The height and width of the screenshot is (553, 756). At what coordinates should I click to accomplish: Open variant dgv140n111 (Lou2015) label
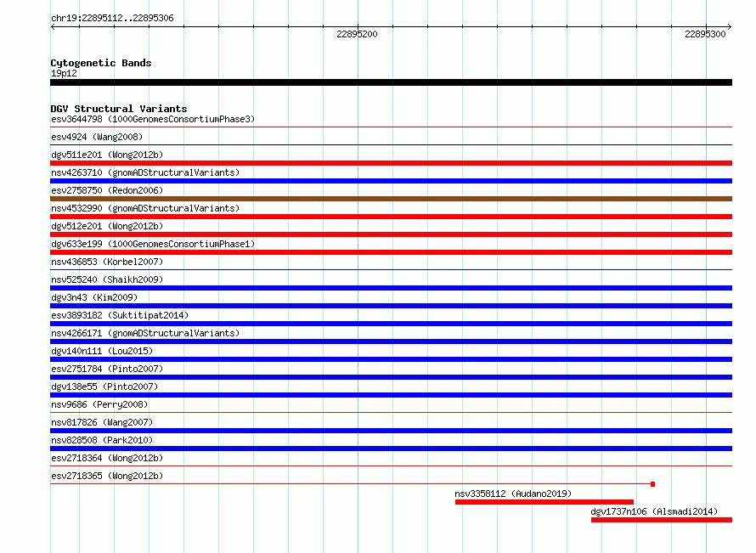[102, 351]
